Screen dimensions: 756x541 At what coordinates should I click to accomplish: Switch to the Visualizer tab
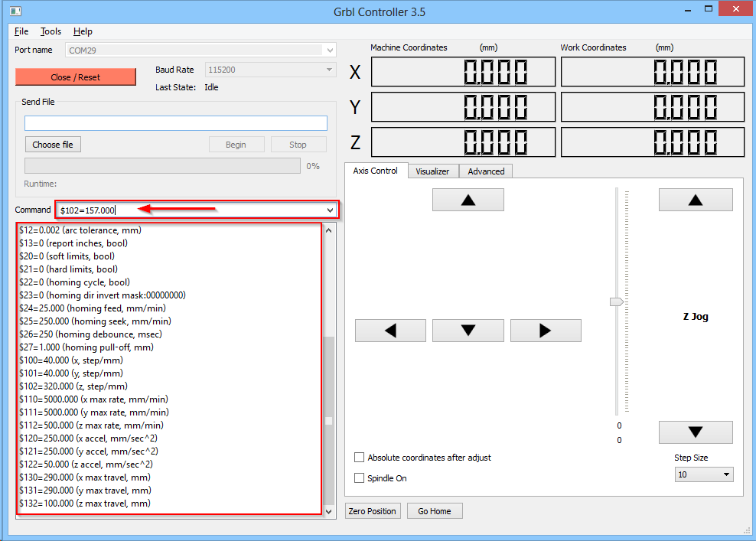[x=432, y=171]
